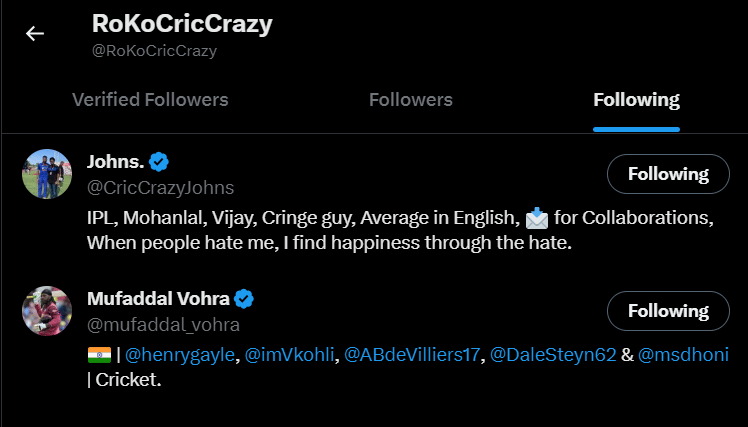Select the Following tab
The height and width of the screenshot is (427, 748).
(x=636, y=100)
